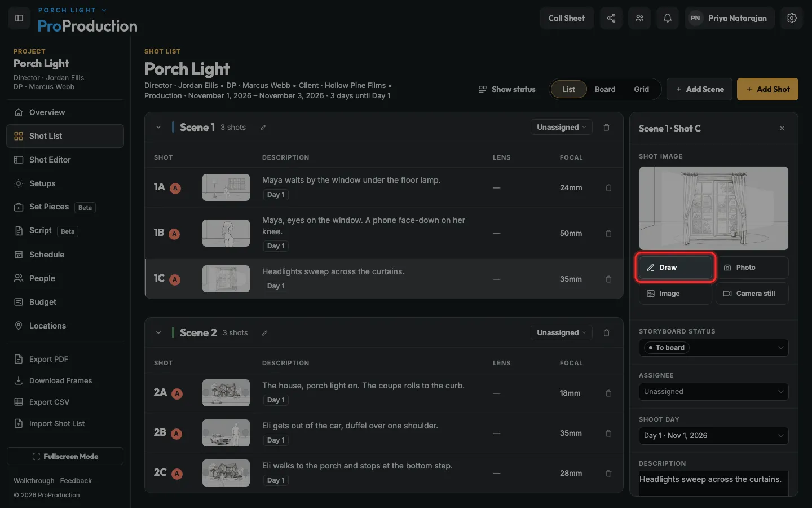812x508 pixels.
Task: Delete Scene 1 using trash icon
Action: click(607, 128)
